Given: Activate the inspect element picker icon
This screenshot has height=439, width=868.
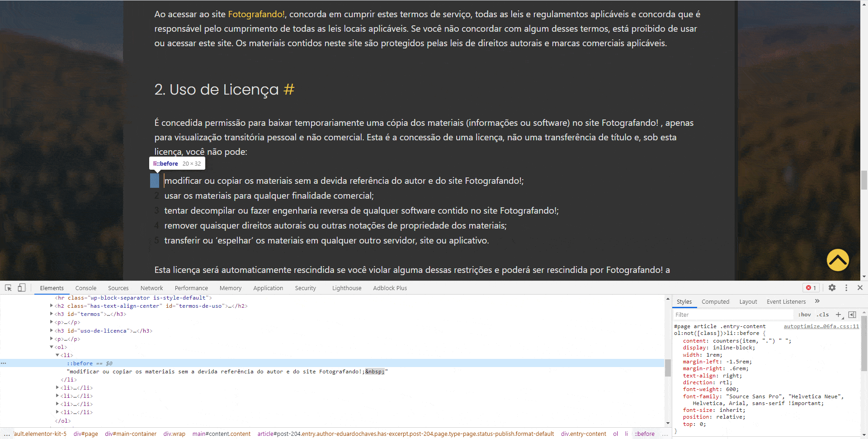Looking at the screenshot, I should (x=8, y=288).
